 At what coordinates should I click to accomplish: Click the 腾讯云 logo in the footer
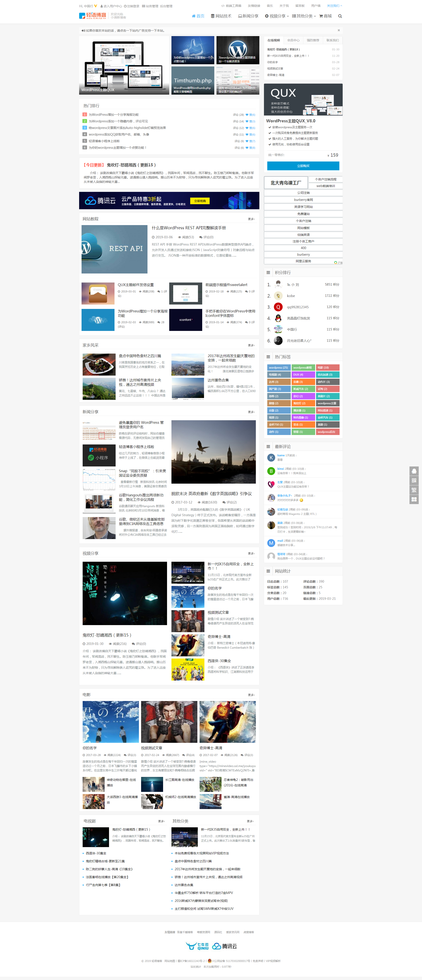pos(225,946)
